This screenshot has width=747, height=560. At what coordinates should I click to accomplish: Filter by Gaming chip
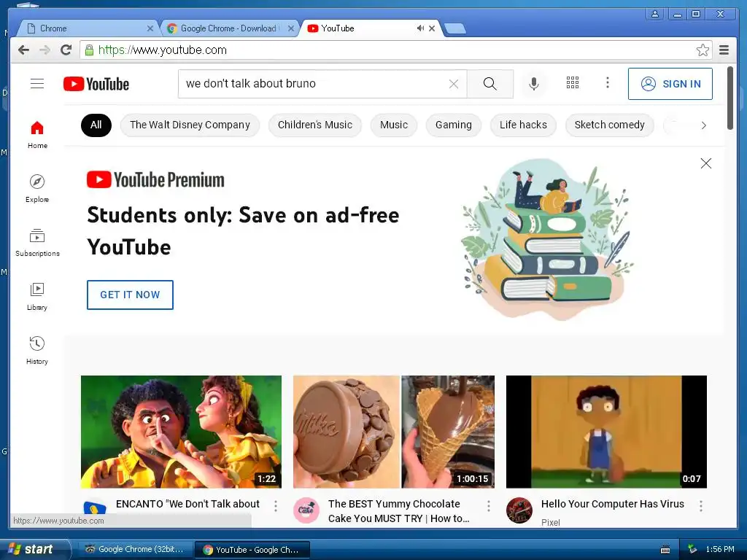pos(454,125)
